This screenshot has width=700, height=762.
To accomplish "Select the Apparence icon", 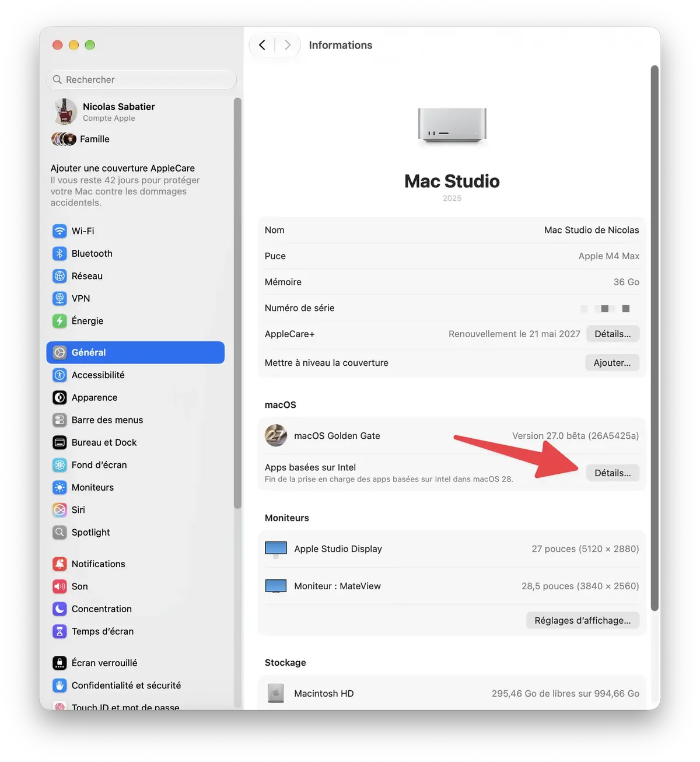I will (x=60, y=397).
